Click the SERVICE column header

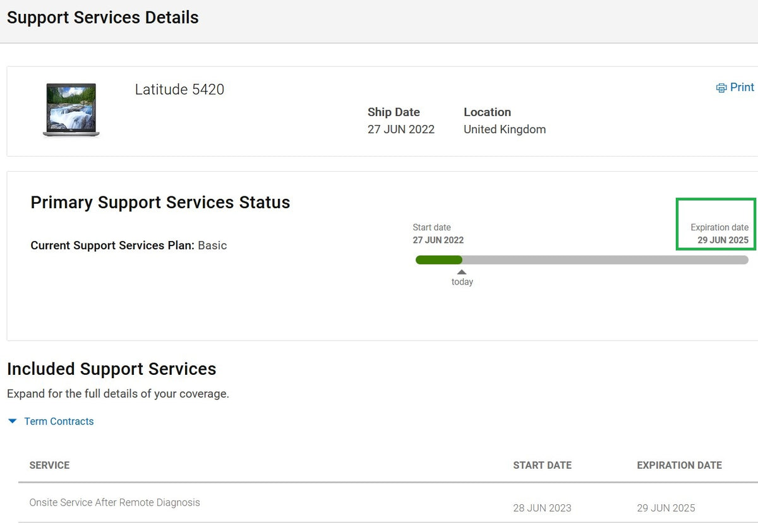pos(49,465)
